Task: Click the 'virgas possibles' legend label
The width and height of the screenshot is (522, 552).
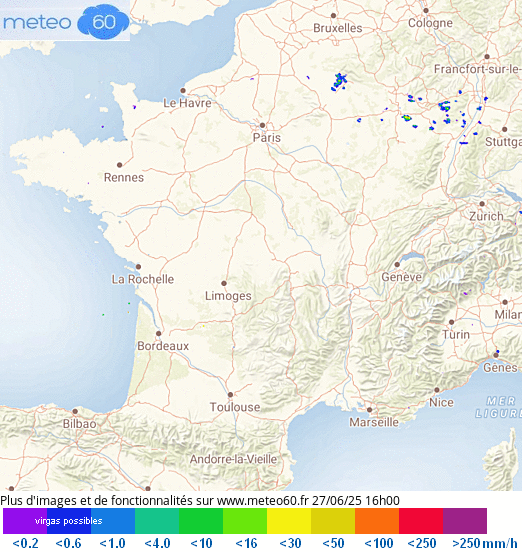Action: [69, 521]
